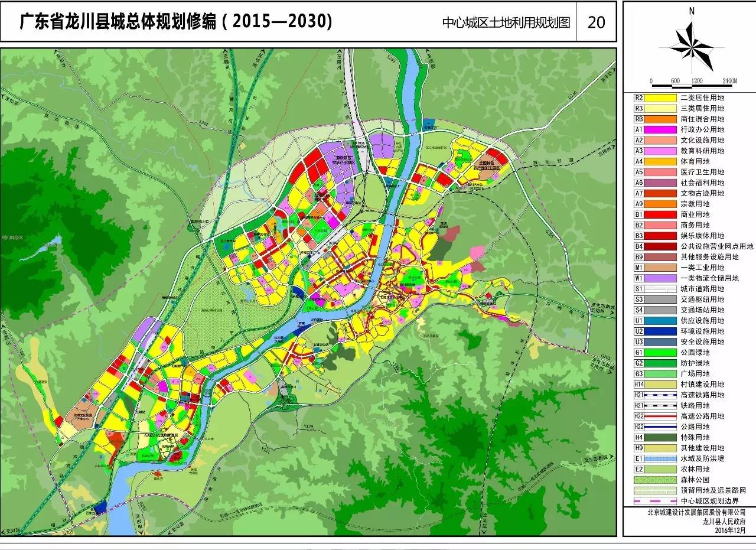This screenshot has width=756, height=550.
Task: Select the E2 农林用地 swatch
Action: 660,470
